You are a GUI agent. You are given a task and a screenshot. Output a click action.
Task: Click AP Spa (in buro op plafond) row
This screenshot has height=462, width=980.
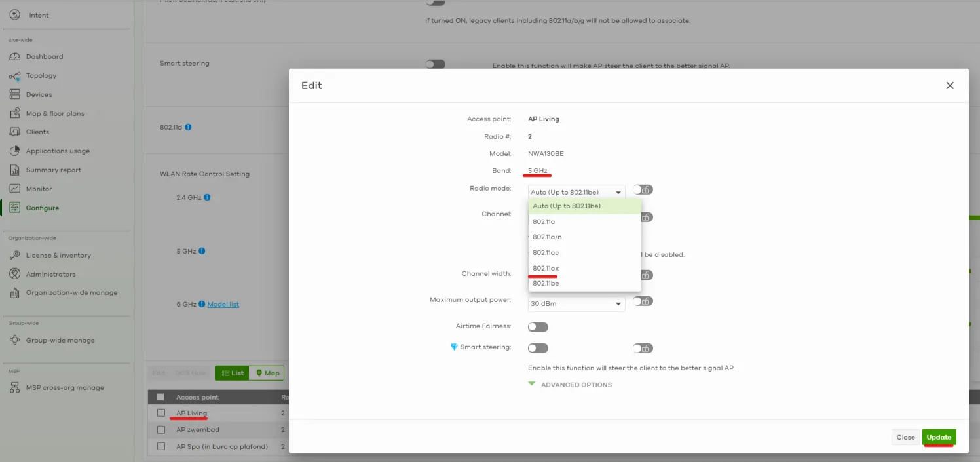(x=222, y=447)
